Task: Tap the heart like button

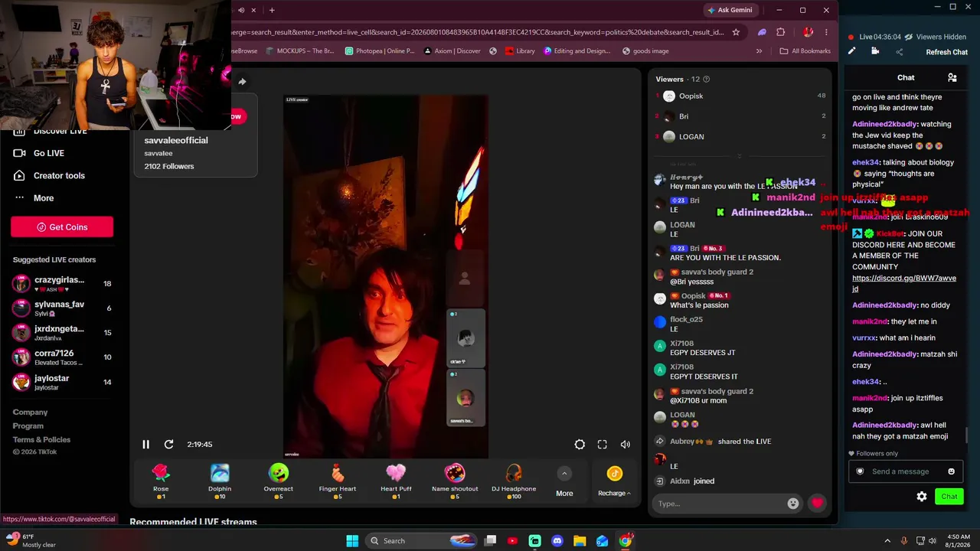Action: 818,503
